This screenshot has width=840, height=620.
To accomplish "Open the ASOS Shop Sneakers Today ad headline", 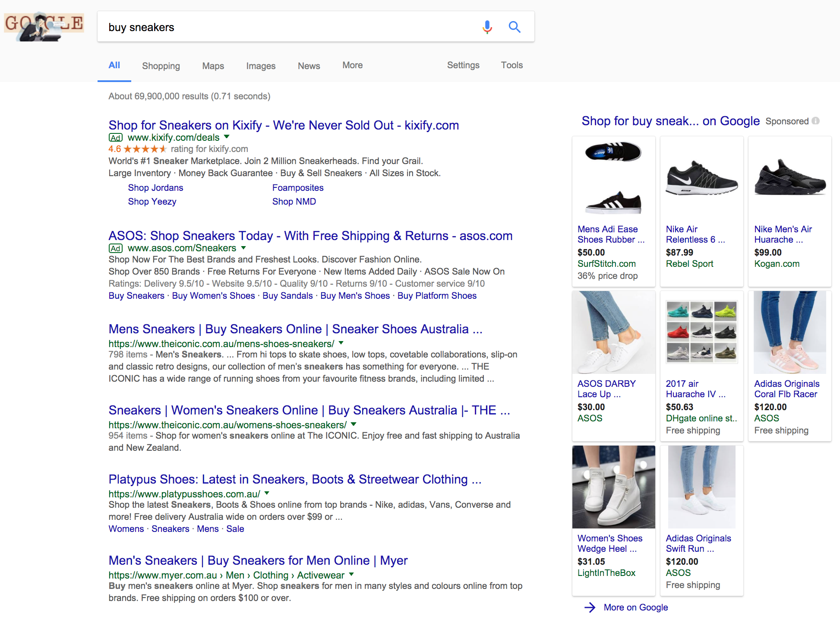I will click(x=310, y=236).
